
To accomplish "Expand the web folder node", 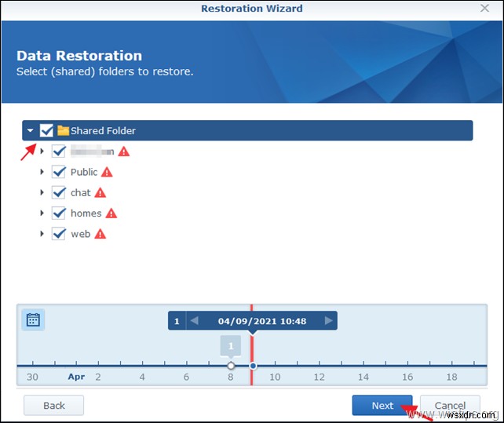I will pos(42,233).
